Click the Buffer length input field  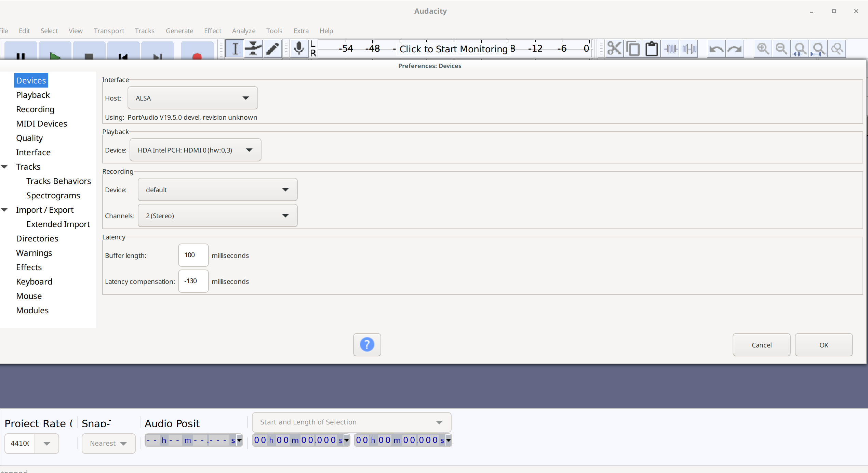pos(193,255)
